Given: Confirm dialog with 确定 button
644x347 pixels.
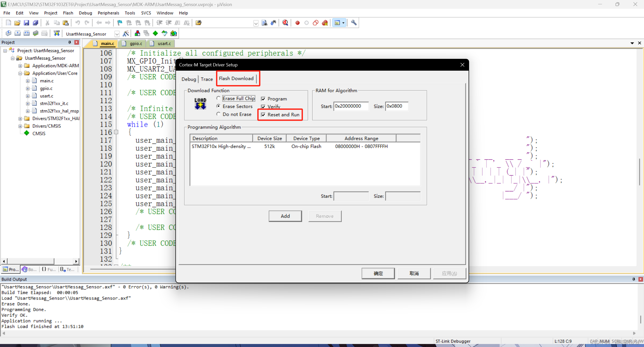Looking at the screenshot, I should pos(378,273).
